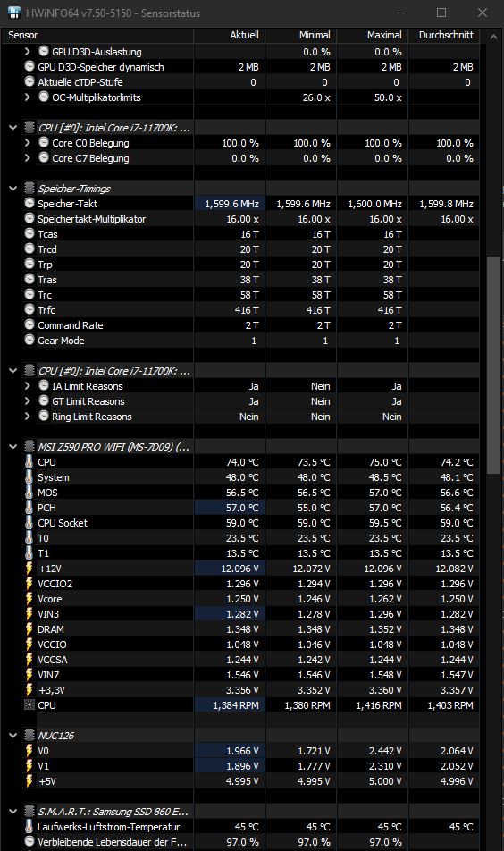Click the chip icon beside Speicher-Timings group
The image size is (504, 851).
click(29, 189)
